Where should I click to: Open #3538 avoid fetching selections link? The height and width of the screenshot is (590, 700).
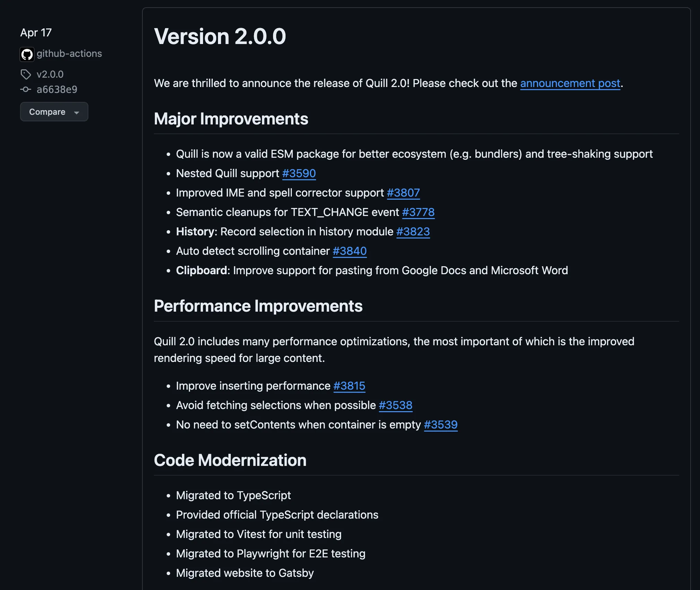(395, 405)
